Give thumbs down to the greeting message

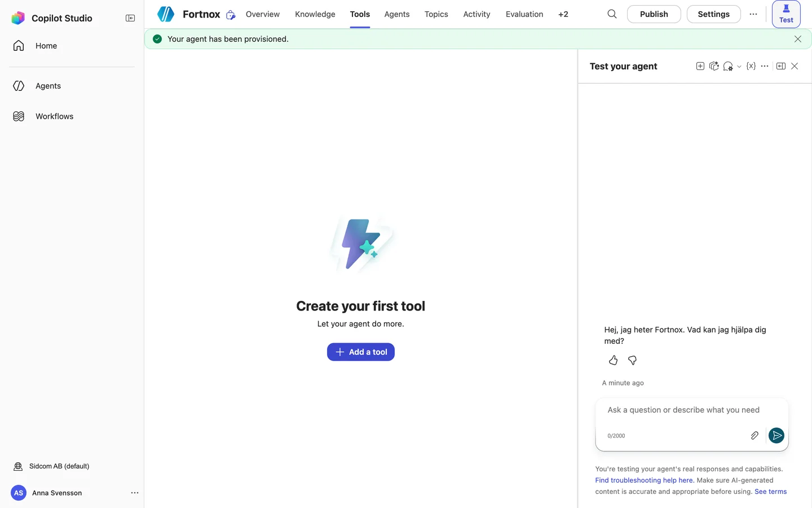[633, 360]
